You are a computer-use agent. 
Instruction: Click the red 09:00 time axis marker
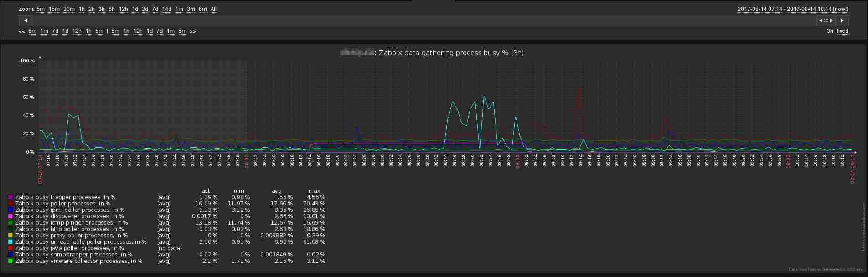(x=517, y=161)
